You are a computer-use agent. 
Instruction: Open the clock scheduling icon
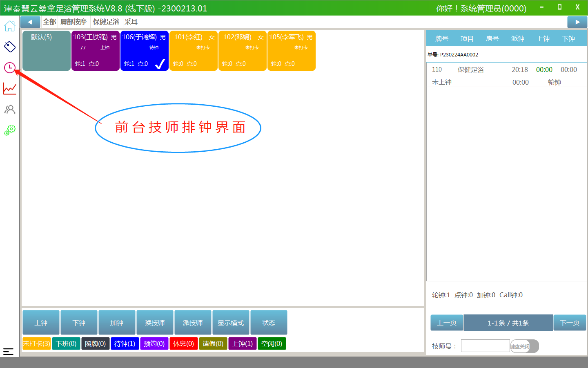click(10, 67)
